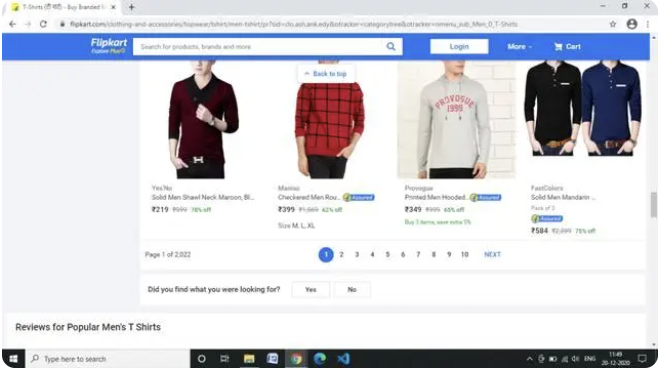This screenshot has width=663, height=380.
Task: Show hidden system tray icons chevron
Action: [x=529, y=359]
